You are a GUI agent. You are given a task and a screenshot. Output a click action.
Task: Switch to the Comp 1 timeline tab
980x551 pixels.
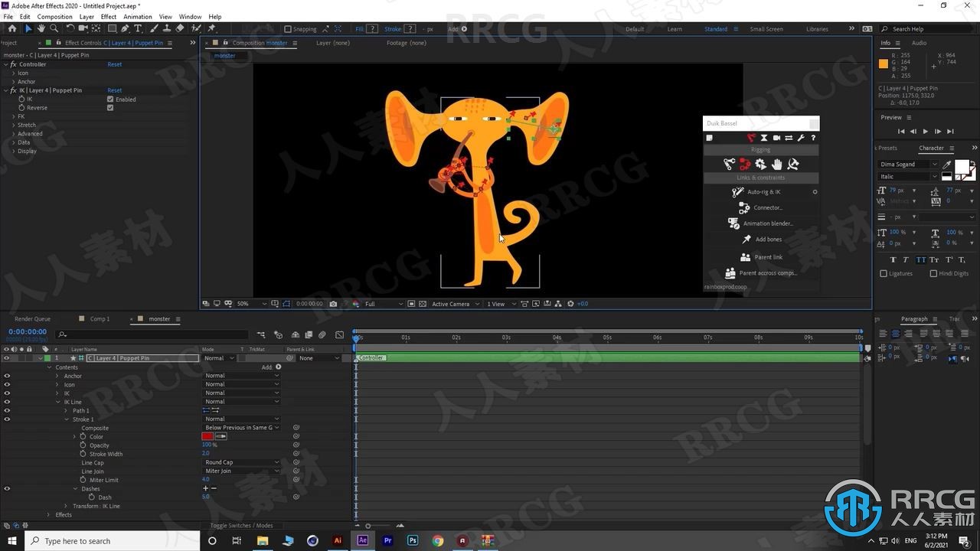[x=100, y=319]
